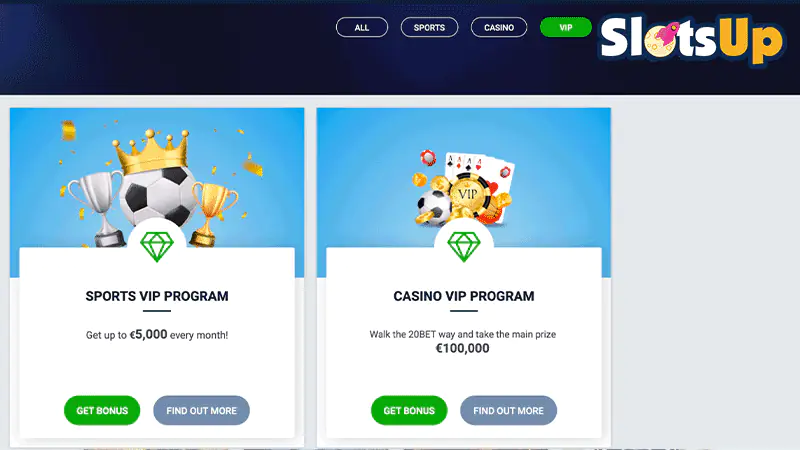Click the VIP chip and cards image
The width and height of the screenshot is (800, 450).
click(463, 189)
